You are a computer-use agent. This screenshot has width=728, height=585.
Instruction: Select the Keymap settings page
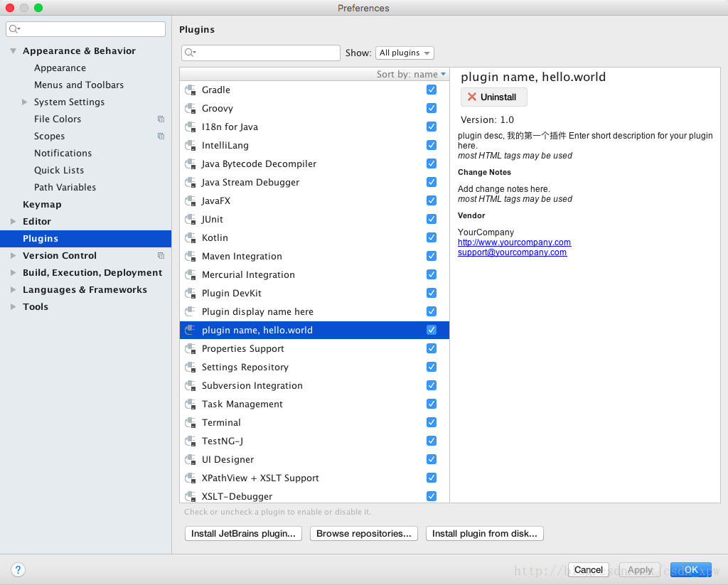pos(42,205)
